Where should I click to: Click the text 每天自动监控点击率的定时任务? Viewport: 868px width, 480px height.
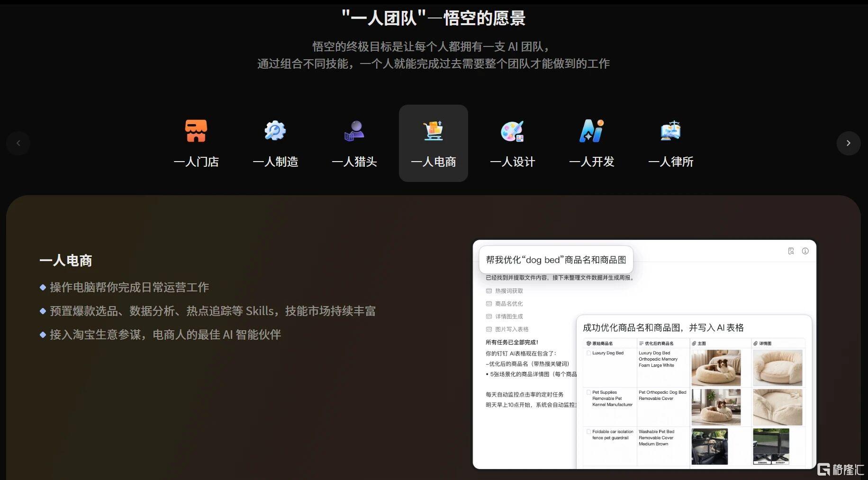pyautogui.click(x=524, y=394)
